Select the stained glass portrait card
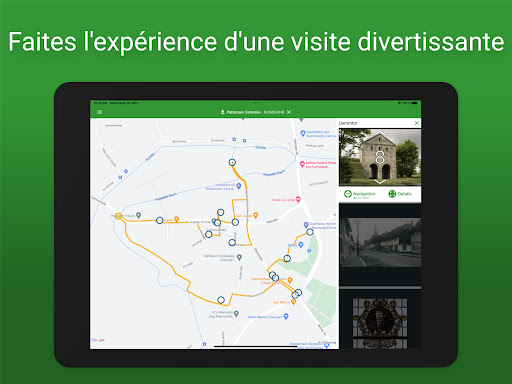This screenshot has width=512, height=384. point(380,323)
